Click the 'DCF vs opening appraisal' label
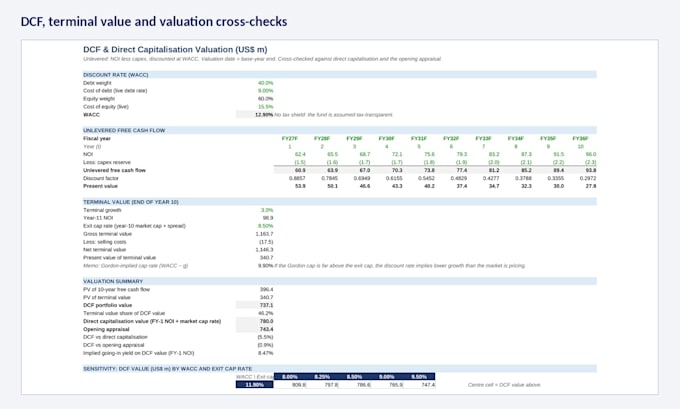680x409 pixels. click(x=114, y=345)
